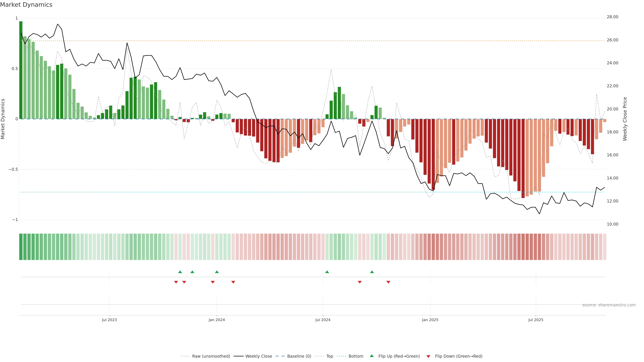Screen dimensions: 644x362
Task: Click the Jan 2025 x-axis label
Action: coord(430,320)
